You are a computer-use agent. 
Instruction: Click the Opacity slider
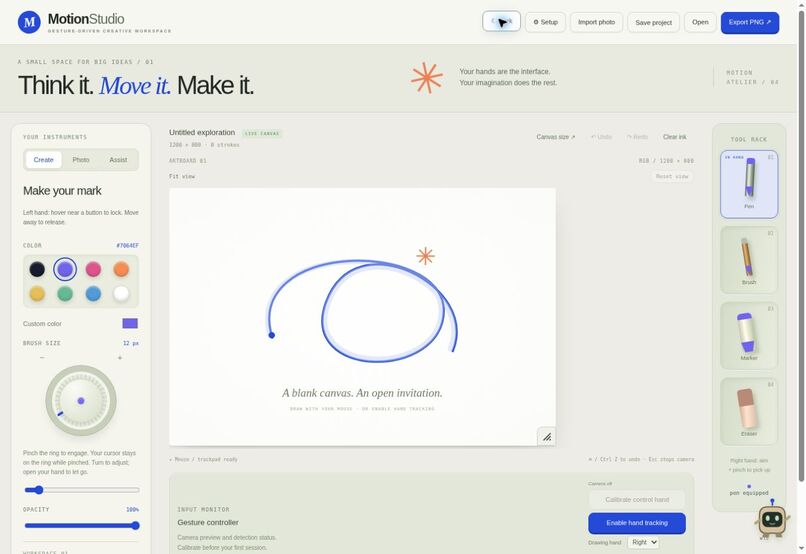[82, 525]
